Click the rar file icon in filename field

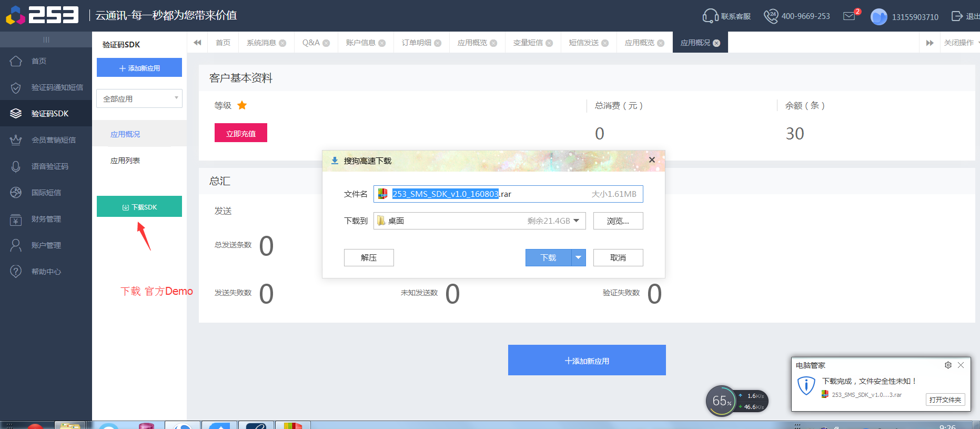point(383,194)
